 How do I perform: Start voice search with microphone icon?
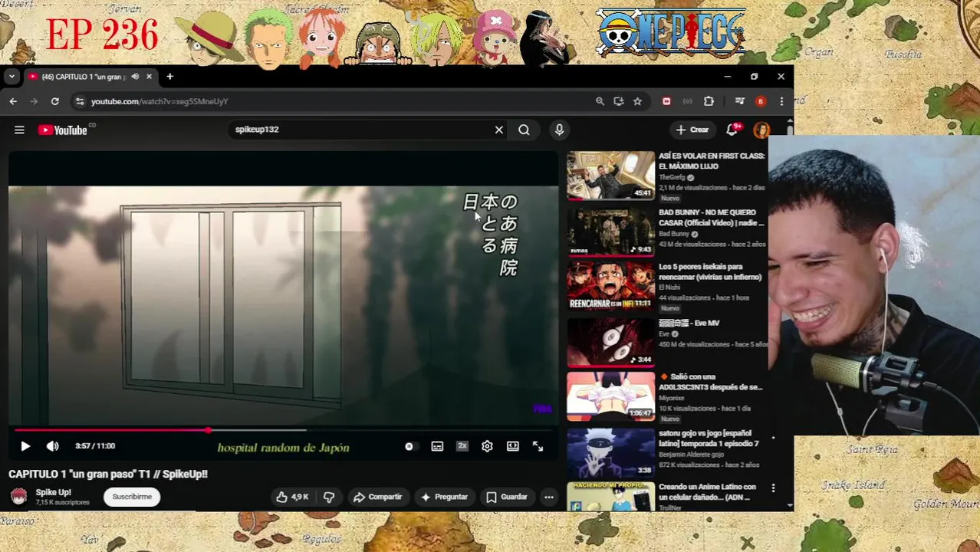tap(559, 130)
